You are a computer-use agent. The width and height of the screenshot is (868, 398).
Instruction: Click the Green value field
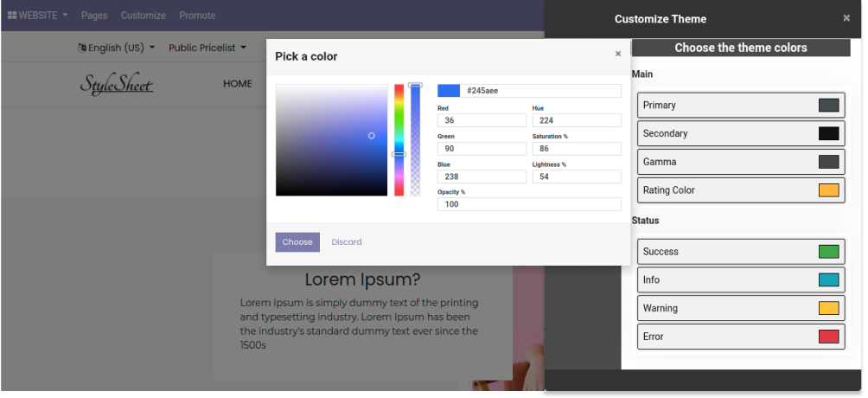coord(482,149)
